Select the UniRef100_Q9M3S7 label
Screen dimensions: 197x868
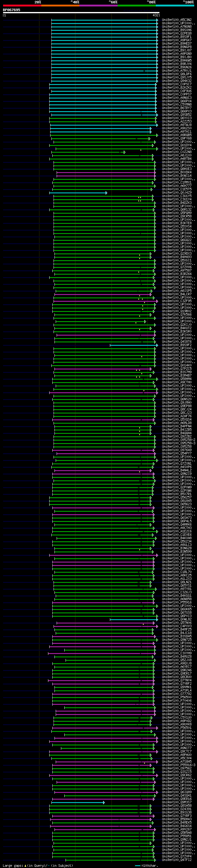click(x=177, y=802)
